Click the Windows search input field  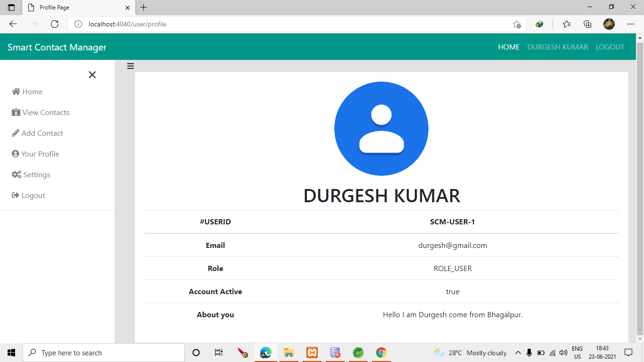[x=104, y=353]
